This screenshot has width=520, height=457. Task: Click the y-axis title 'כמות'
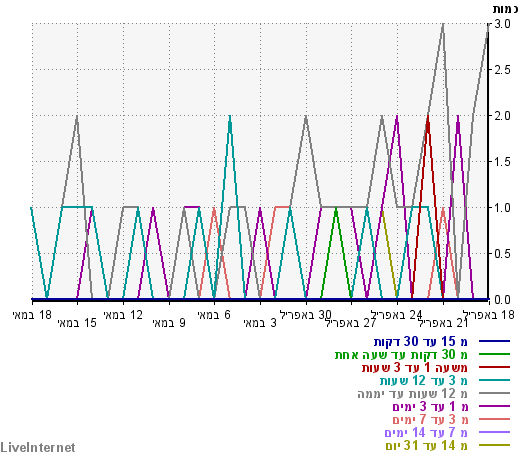[506, 9]
